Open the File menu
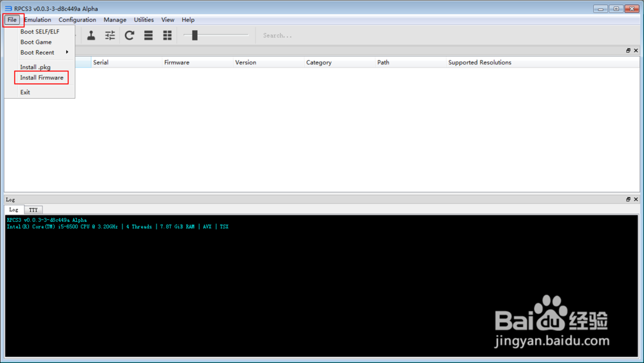The width and height of the screenshot is (644, 363). (12, 20)
